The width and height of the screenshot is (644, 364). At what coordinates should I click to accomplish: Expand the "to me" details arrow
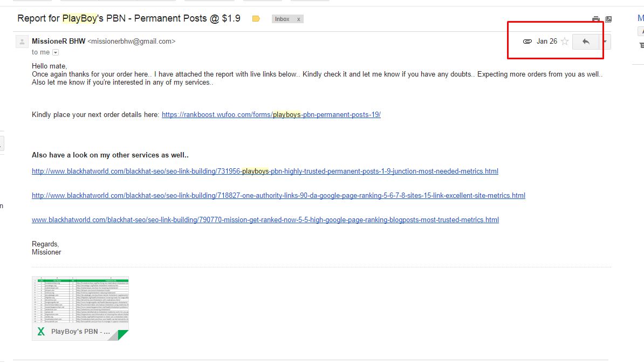56,53
